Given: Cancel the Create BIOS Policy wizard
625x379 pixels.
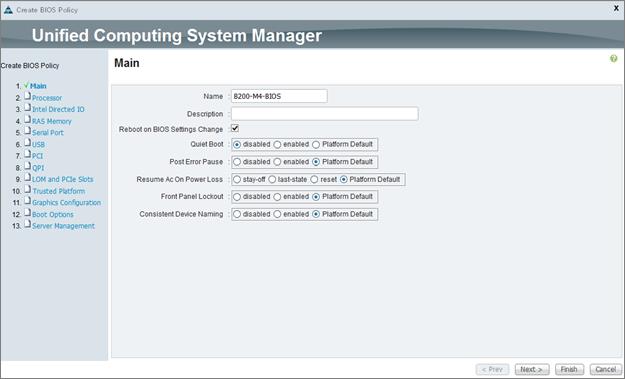Looking at the screenshot, I should pyautogui.click(x=605, y=369).
